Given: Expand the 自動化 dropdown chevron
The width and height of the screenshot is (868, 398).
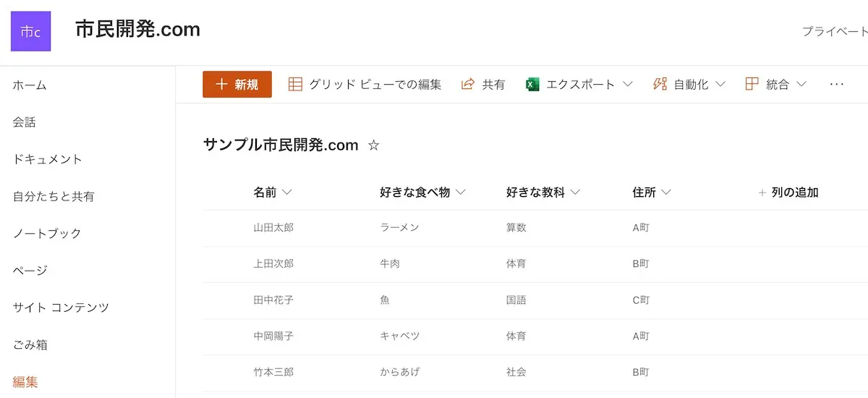Looking at the screenshot, I should click(x=720, y=84).
